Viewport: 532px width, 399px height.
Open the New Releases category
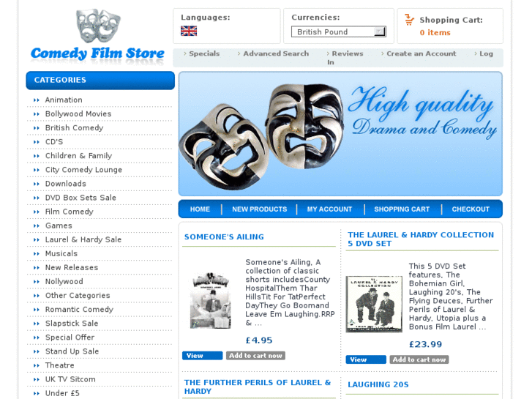tap(72, 267)
